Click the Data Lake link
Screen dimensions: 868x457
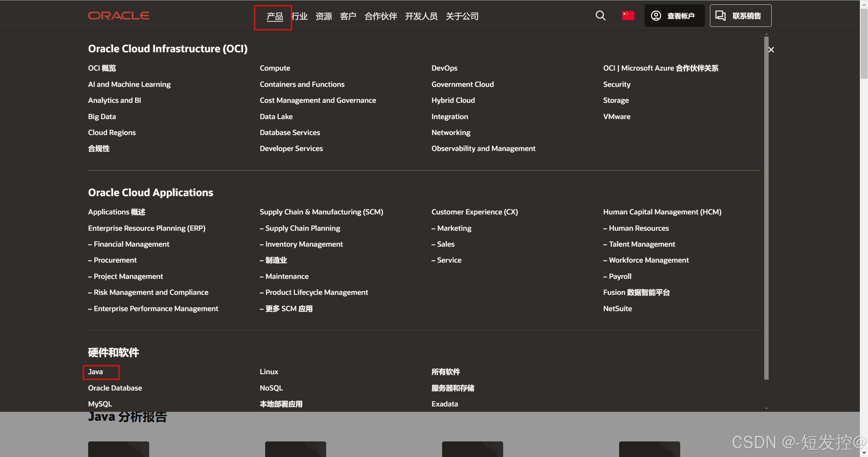(x=276, y=117)
